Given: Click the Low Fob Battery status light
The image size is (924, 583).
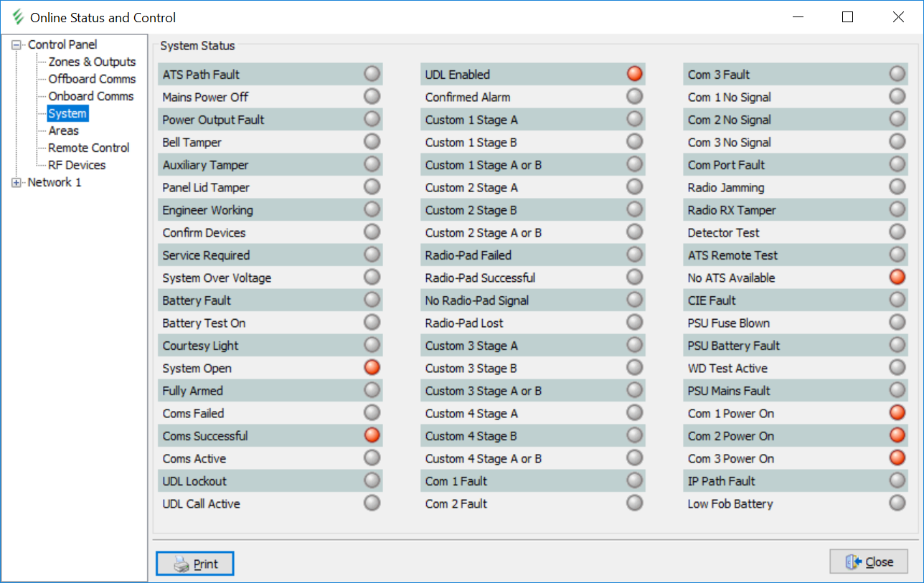Looking at the screenshot, I should tap(897, 503).
